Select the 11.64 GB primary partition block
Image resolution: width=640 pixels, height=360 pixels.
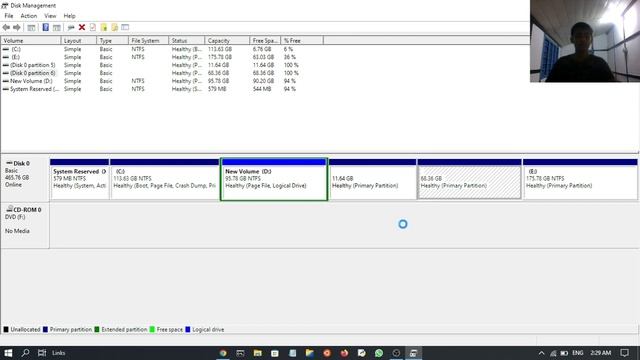(x=373, y=179)
